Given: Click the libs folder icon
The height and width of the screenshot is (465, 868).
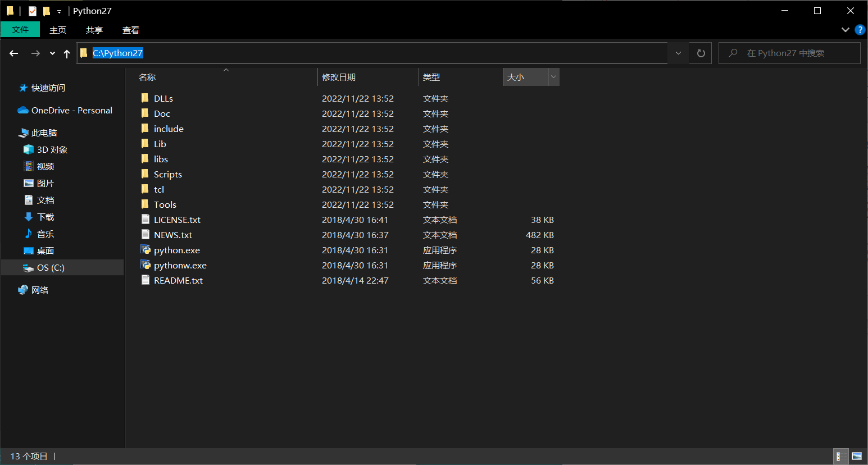Looking at the screenshot, I should click(145, 159).
